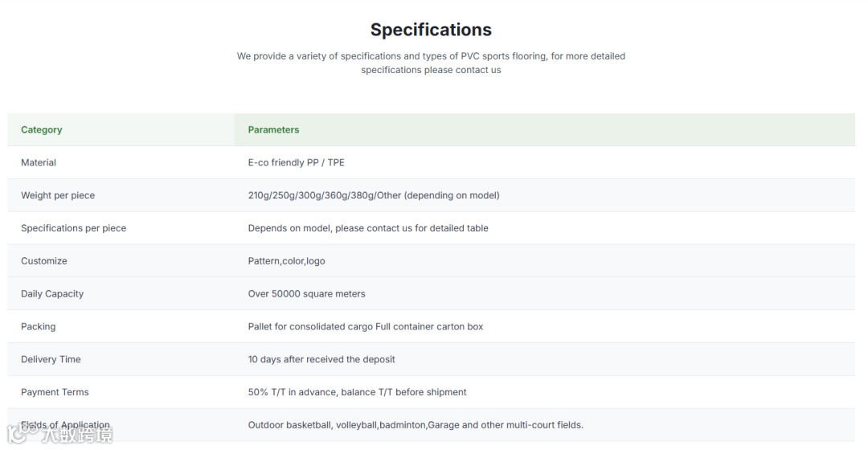This screenshot has height=450, width=868.
Task: Click the pallet and carton box packing text
Action: 366,327
